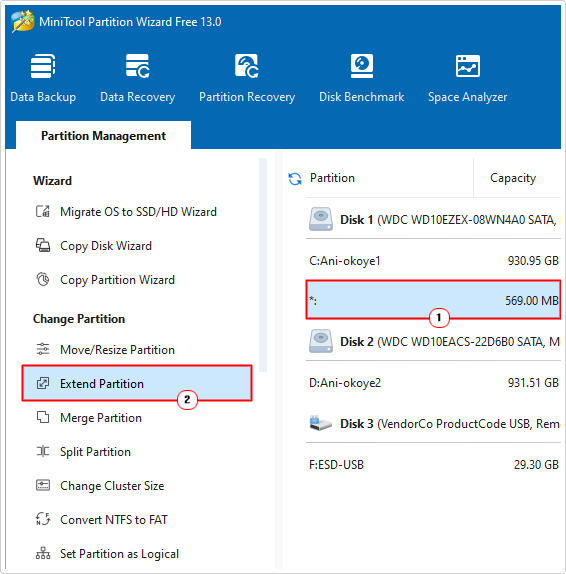This screenshot has width=566, height=574.
Task: Select the unlabeled *: 569.00 MB partition
Action: (x=433, y=300)
